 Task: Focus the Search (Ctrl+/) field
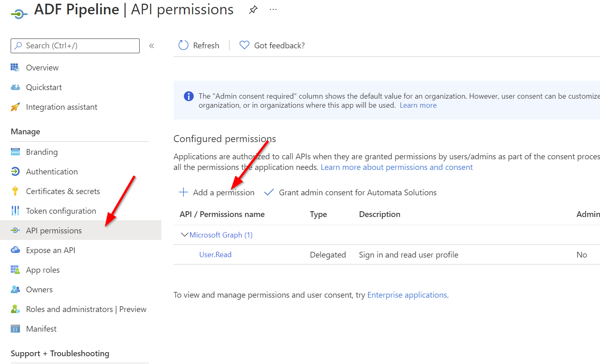(75, 46)
